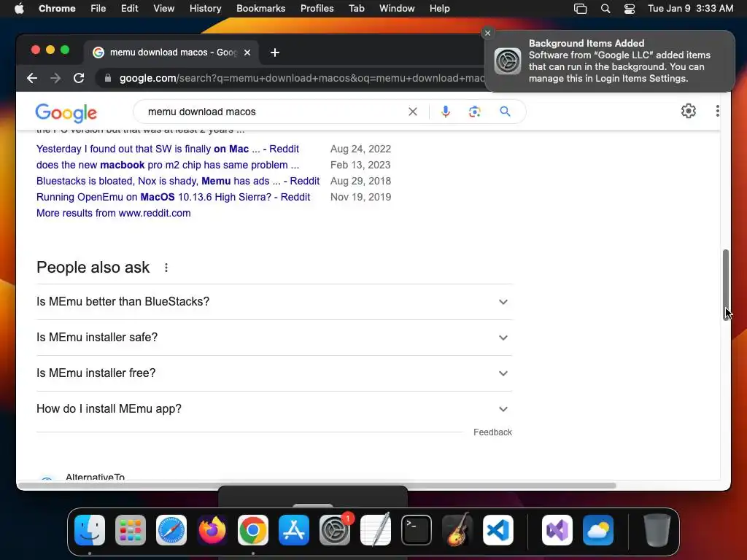Launch Terminal from the dock
Viewport: 747px width, 560px height.
point(417,530)
